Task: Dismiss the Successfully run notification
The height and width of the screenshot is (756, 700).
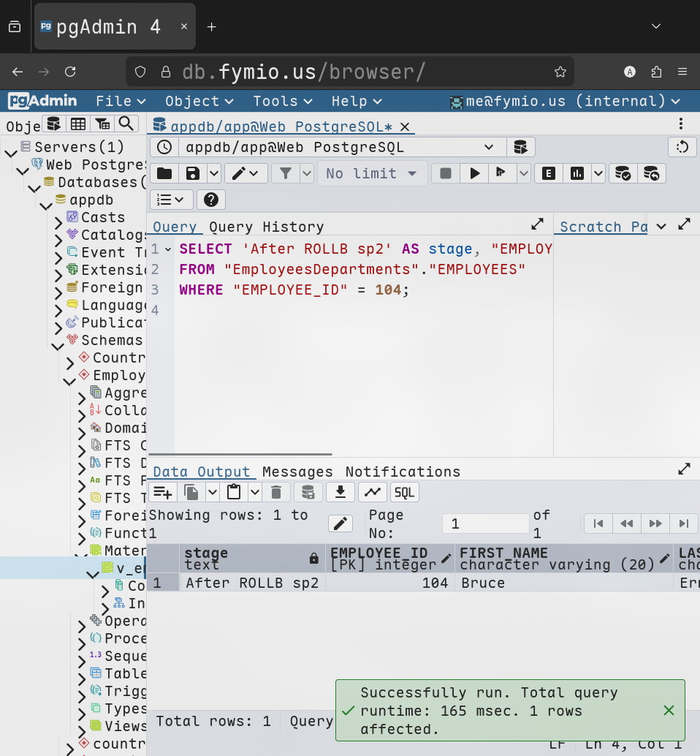Action: coord(668,710)
